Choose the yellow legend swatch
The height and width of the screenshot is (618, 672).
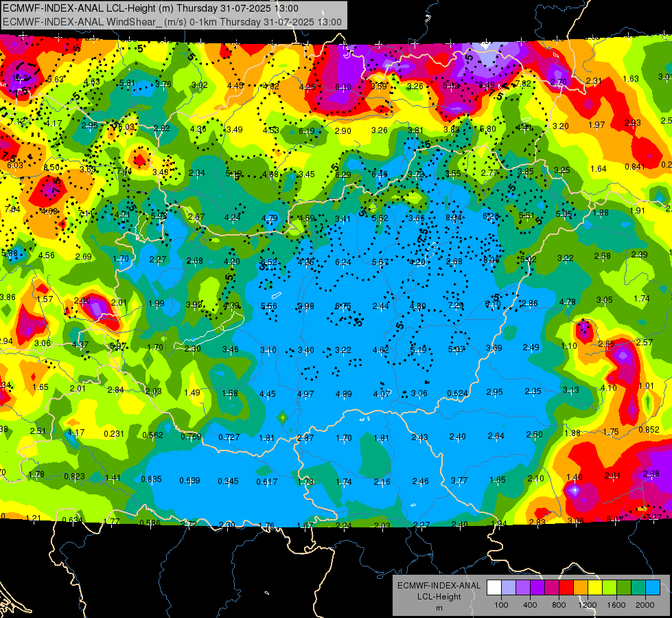pos(595,588)
